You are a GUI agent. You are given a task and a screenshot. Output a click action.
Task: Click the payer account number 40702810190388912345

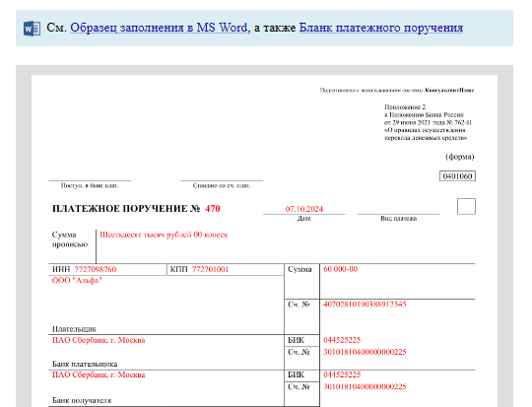(365, 305)
